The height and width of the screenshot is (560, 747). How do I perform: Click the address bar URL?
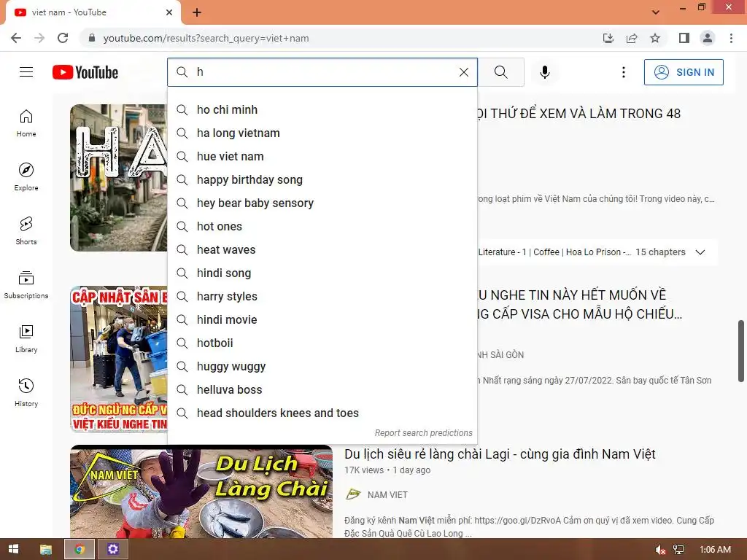(206, 38)
